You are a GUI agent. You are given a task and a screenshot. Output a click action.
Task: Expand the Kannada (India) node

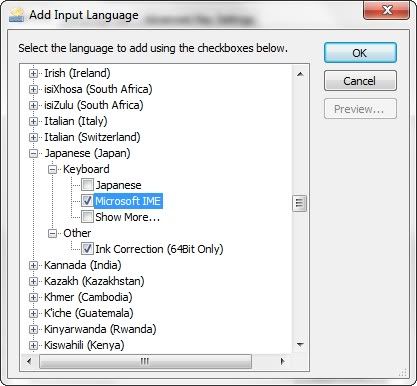click(x=33, y=265)
